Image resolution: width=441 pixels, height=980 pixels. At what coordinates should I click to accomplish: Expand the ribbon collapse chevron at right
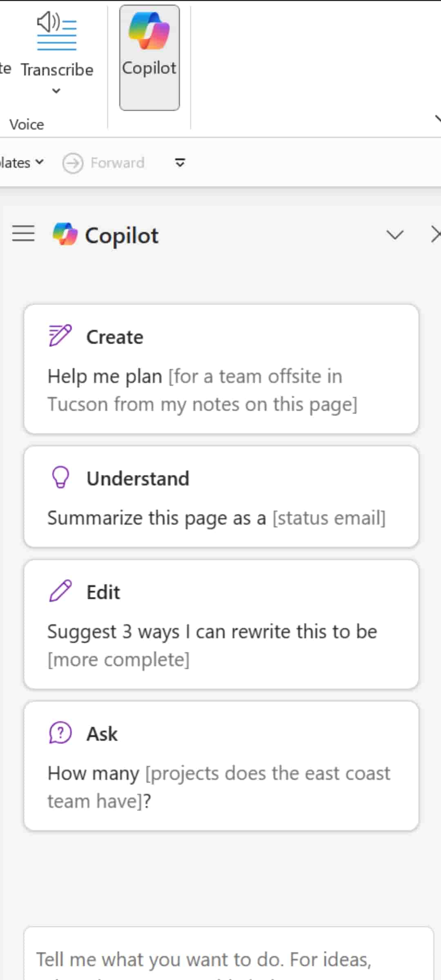tap(438, 119)
